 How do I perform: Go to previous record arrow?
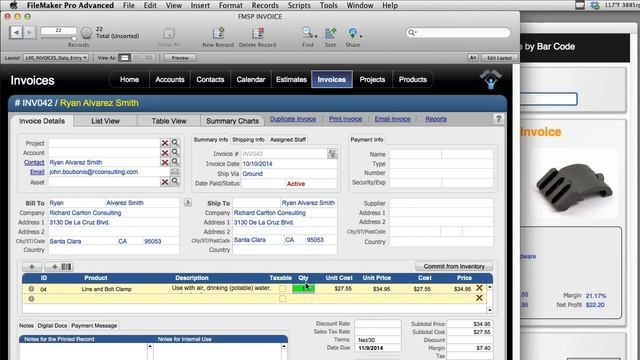(x=16, y=32)
